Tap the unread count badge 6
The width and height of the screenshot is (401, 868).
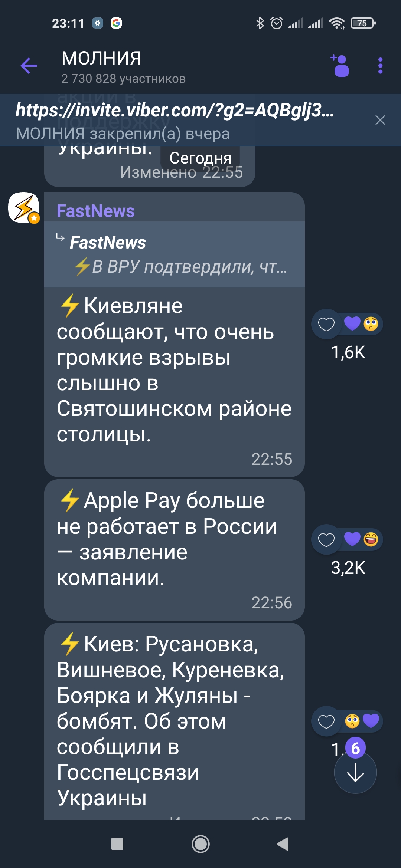coord(355,748)
